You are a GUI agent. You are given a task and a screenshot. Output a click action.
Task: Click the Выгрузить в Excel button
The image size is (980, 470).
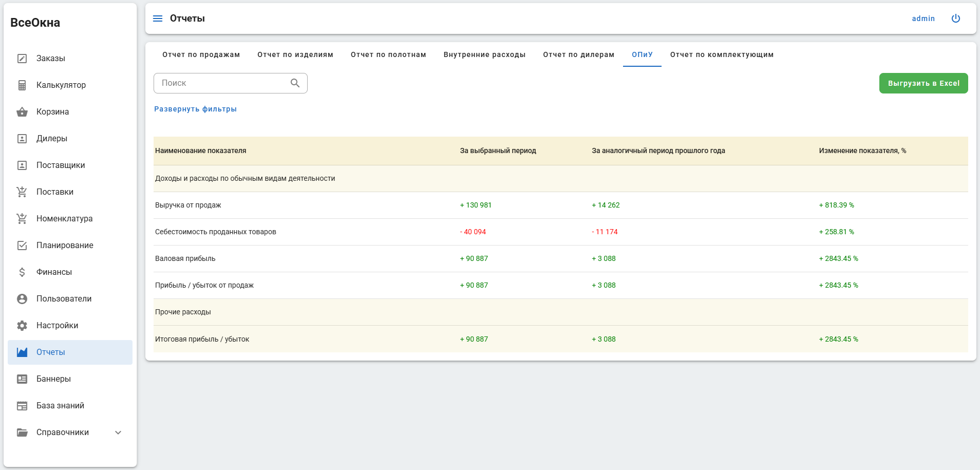[x=924, y=83]
